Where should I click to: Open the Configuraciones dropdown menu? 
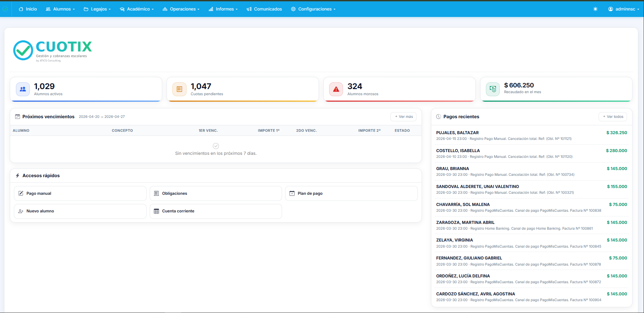313,9
